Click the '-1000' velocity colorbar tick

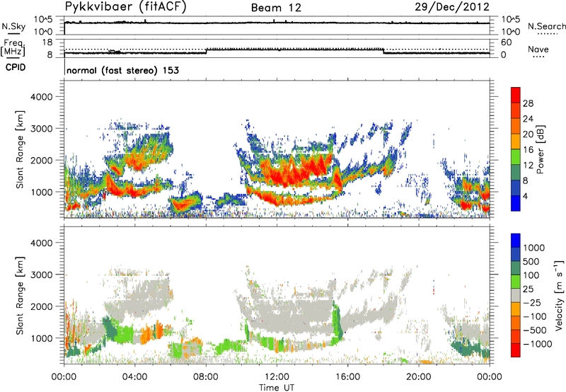click(x=537, y=344)
